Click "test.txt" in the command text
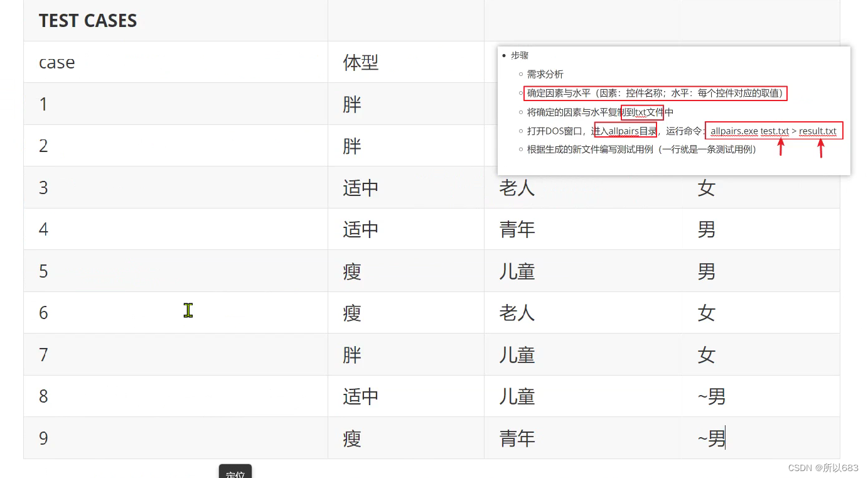Screen dimensions: 868x478 (x=774, y=131)
